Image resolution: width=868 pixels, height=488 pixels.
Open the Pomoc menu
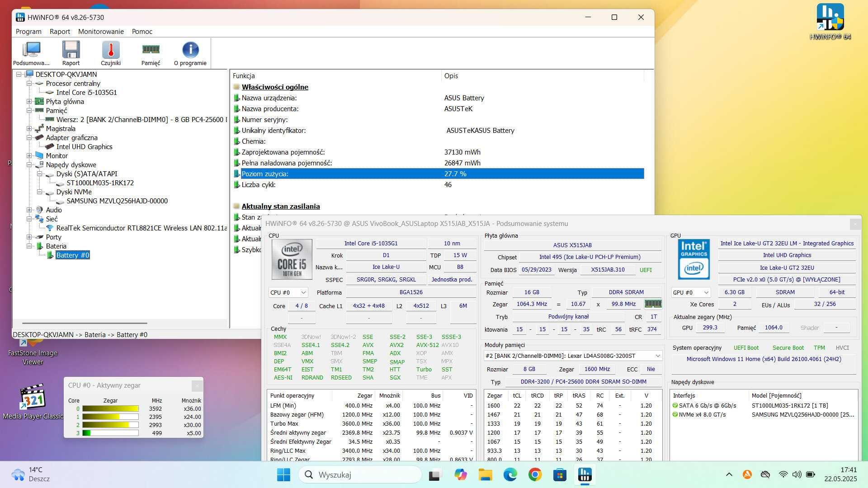click(x=142, y=31)
